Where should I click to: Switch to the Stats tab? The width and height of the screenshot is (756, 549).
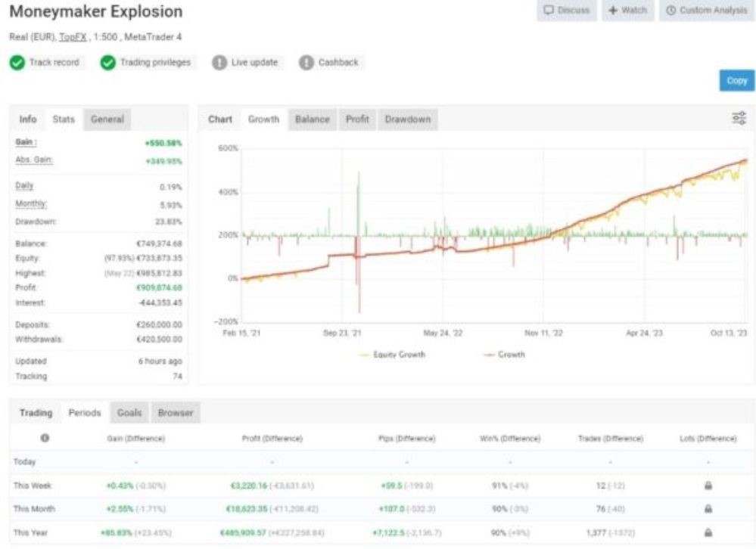tap(64, 119)
